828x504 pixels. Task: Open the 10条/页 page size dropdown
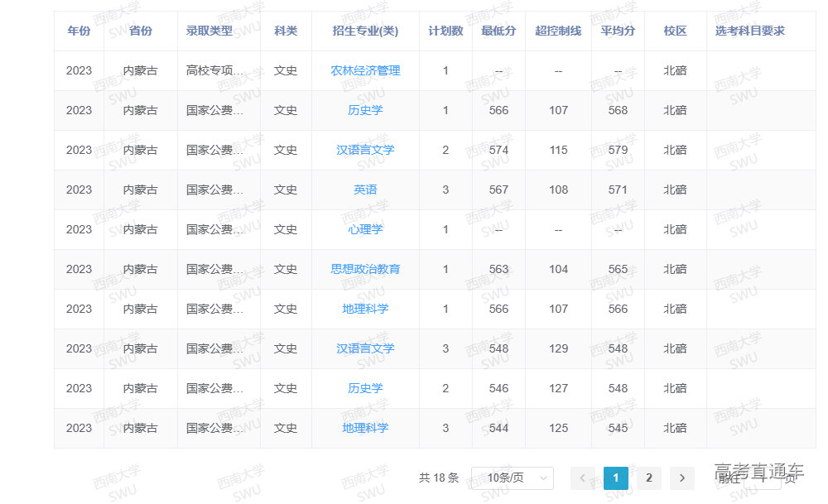tap(512, 478)
